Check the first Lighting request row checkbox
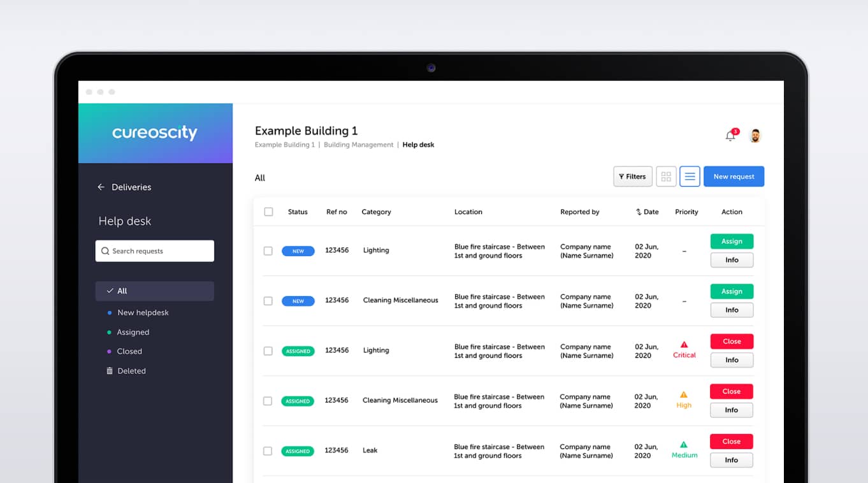Screen dimensions: 868x483 pos(268,251)
